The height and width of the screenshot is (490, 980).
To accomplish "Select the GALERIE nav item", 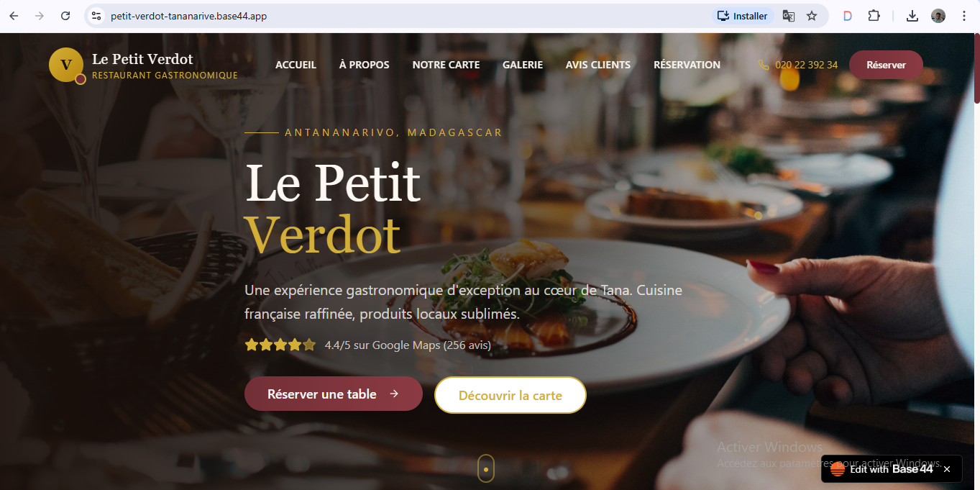I will (x=523, y=65).
